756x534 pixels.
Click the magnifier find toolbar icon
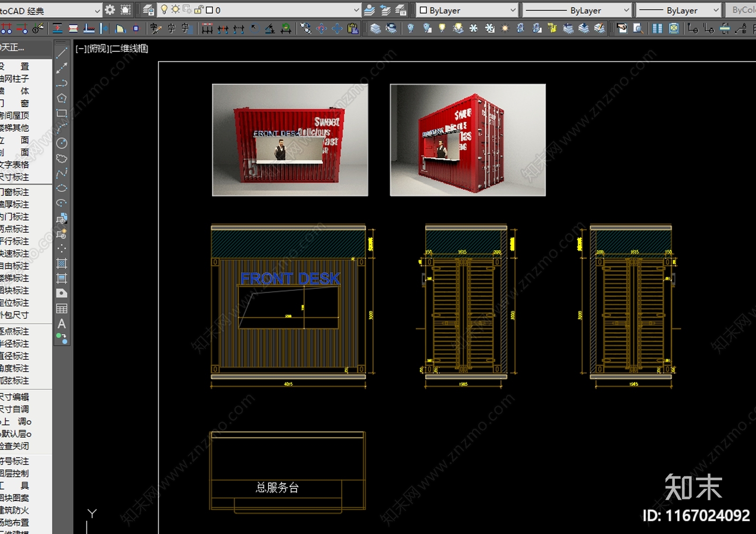point(638,29)
